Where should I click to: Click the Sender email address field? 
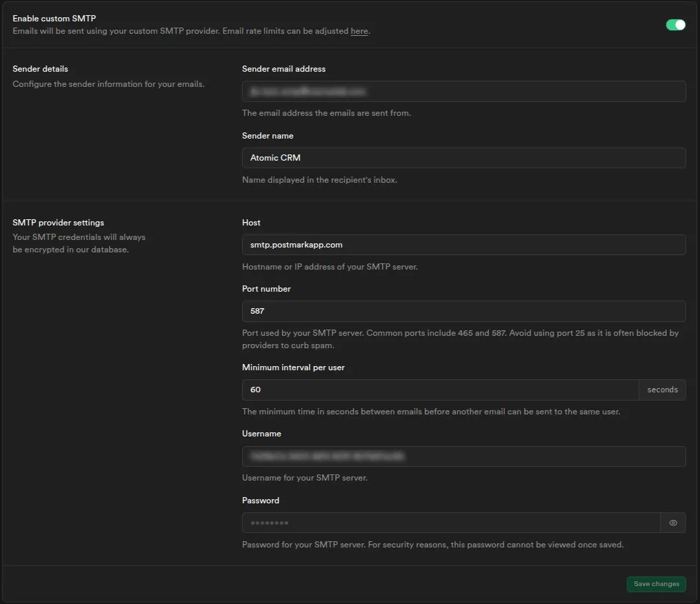463,91
